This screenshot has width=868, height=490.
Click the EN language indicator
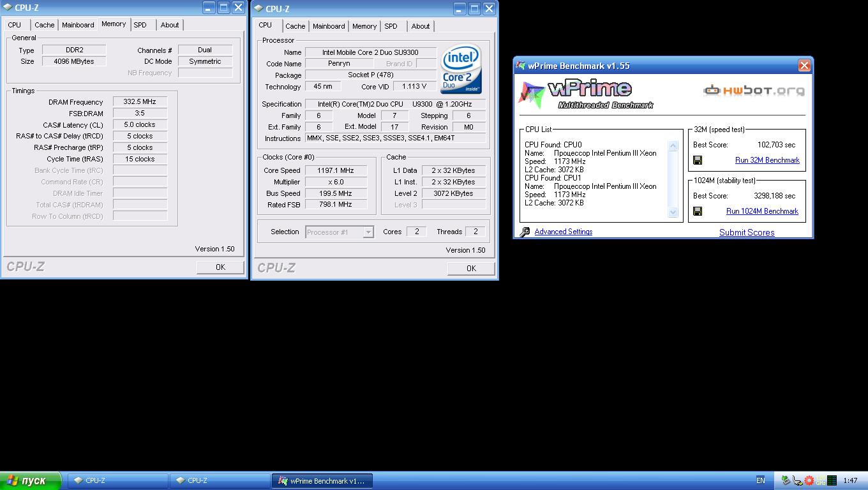[761, 480]
